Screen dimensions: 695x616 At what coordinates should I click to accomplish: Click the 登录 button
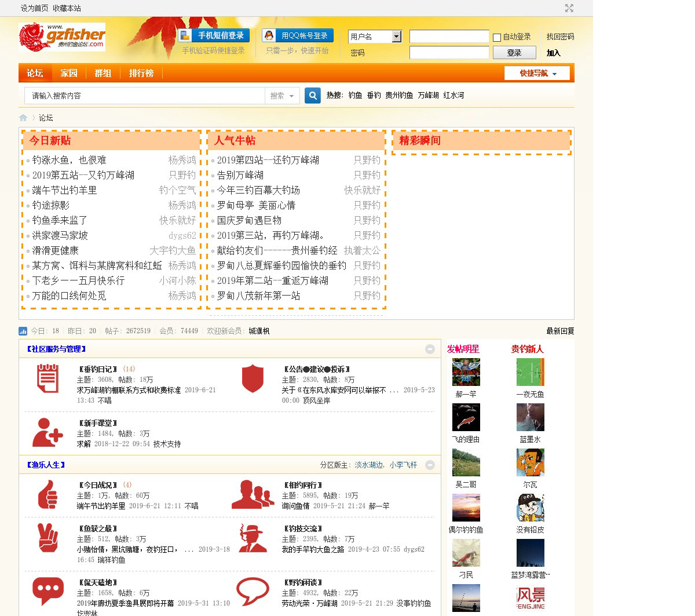click(x=514, y=53)
